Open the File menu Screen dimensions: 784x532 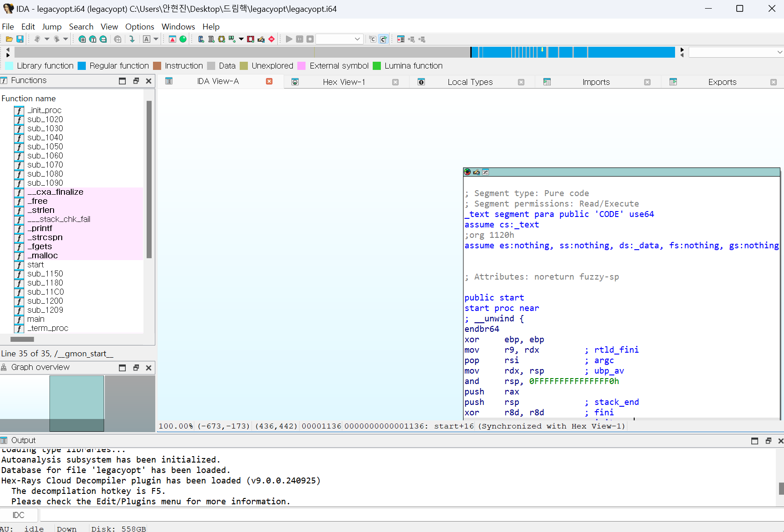[8, 27]
